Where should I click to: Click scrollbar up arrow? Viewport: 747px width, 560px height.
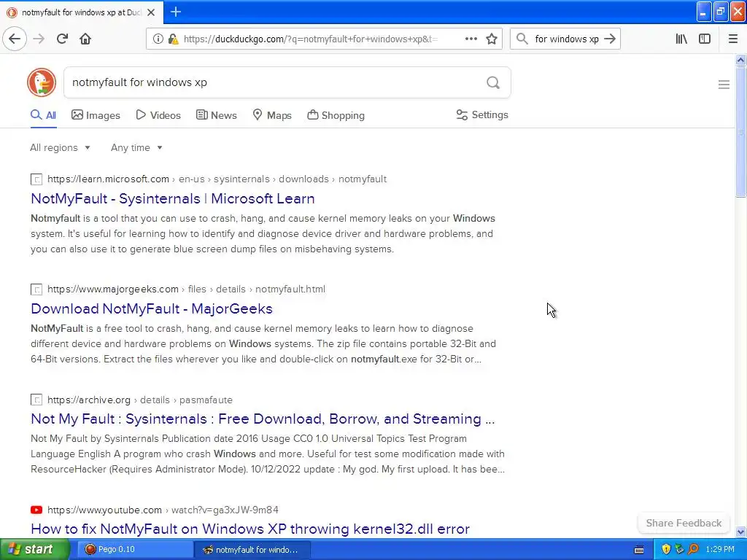click(740, 60)
